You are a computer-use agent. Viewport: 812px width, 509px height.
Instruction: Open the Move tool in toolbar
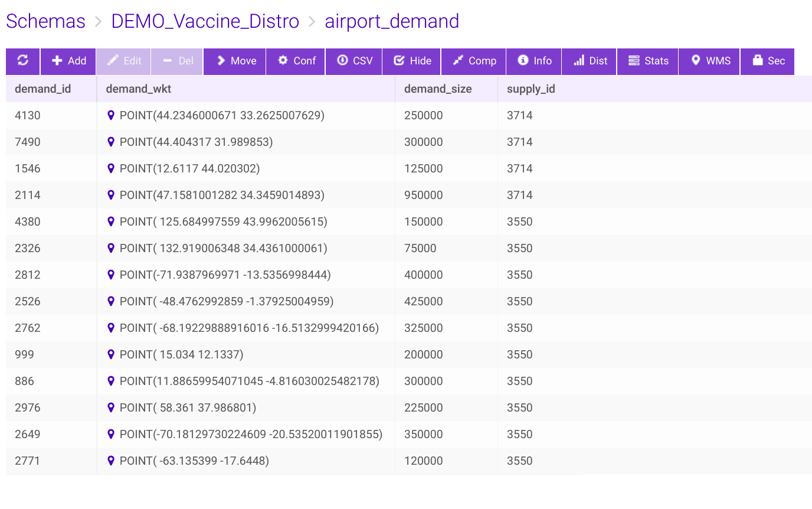235,61
